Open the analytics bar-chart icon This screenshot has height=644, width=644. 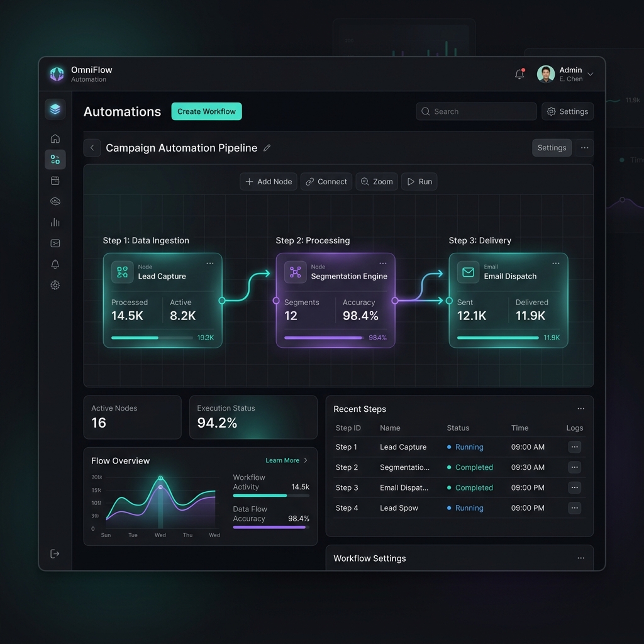(55, 222)
